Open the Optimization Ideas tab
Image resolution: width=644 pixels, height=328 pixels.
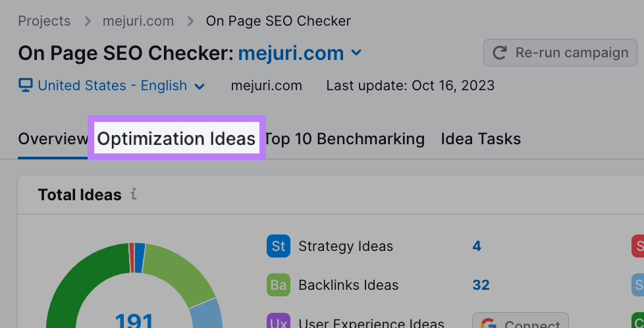(176, 139)
